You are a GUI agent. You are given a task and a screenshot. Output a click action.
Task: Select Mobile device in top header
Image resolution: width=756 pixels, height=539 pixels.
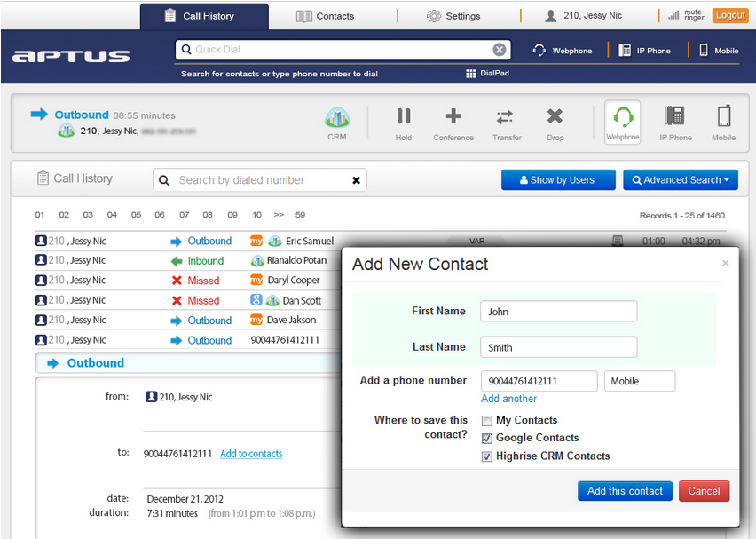click(x=719, y=51)
